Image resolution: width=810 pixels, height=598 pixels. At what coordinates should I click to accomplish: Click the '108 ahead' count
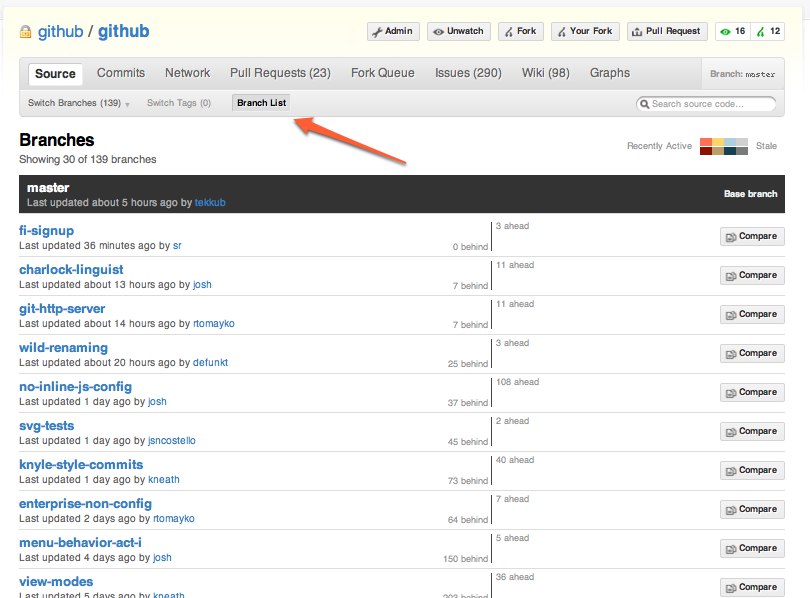[x=518, y=382]
